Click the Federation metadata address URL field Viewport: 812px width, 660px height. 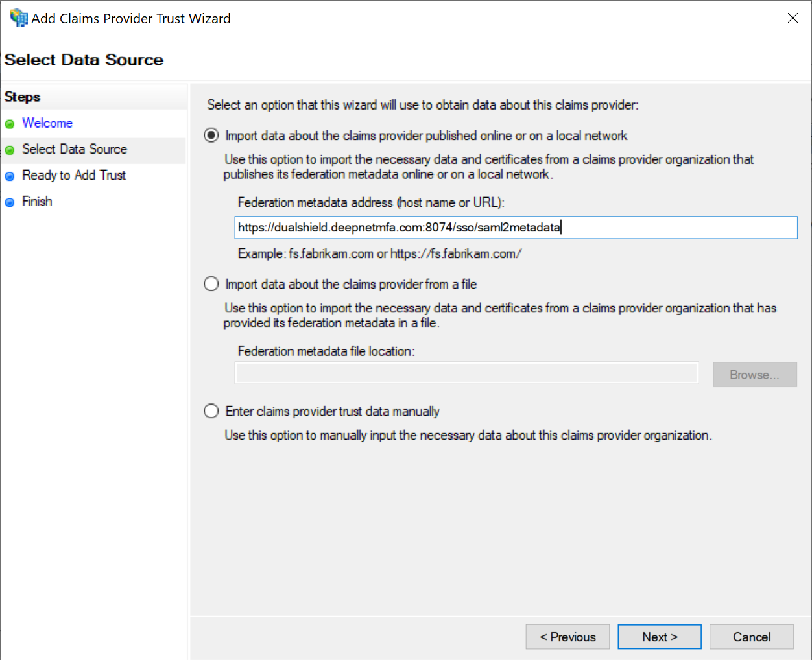pos(516,228)
